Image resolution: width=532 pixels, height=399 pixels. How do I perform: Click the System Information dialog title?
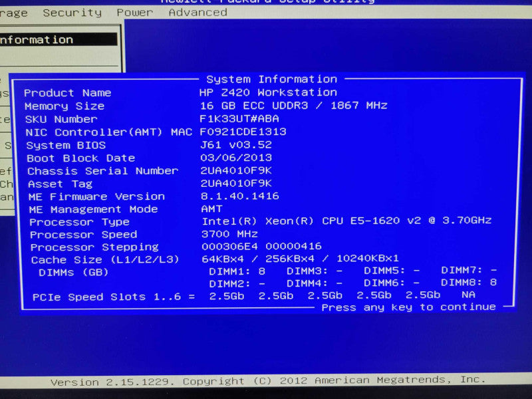271,79
